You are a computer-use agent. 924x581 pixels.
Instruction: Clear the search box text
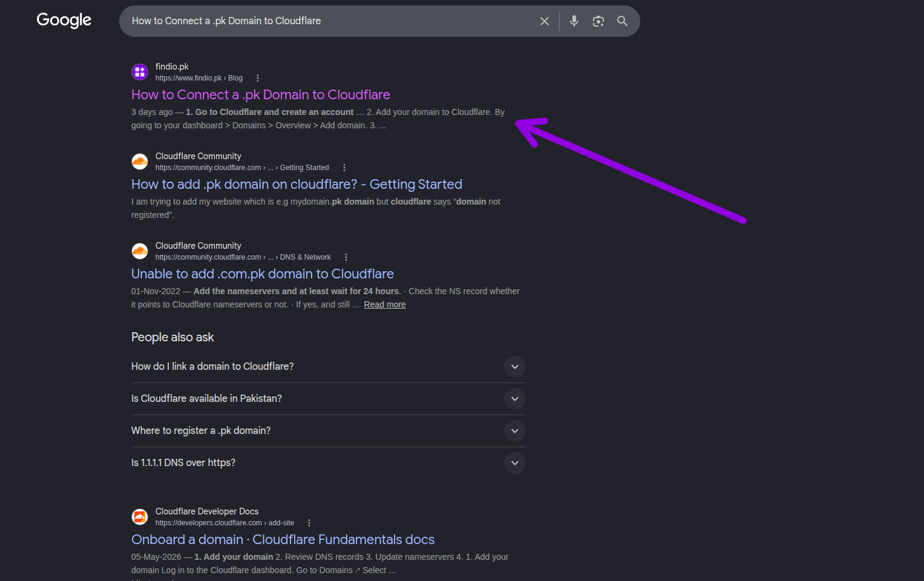pos(545,21)
